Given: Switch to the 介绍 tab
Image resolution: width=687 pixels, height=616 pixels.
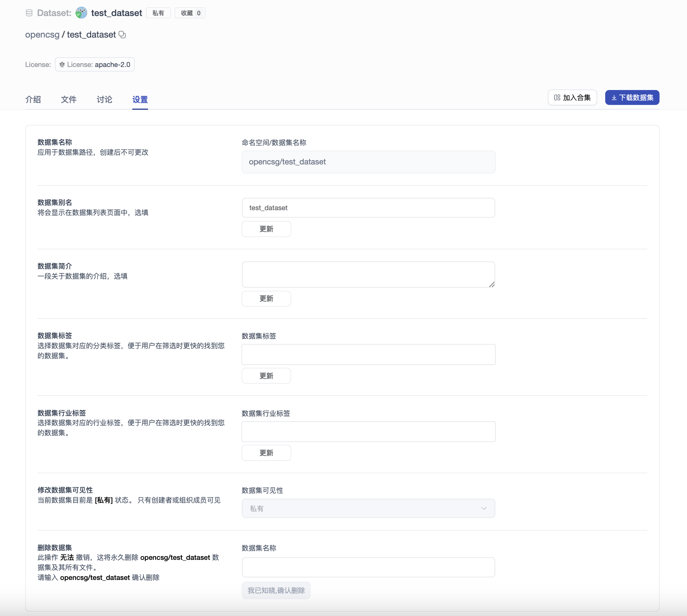Looking at the screenshot, I should (33, 100).
